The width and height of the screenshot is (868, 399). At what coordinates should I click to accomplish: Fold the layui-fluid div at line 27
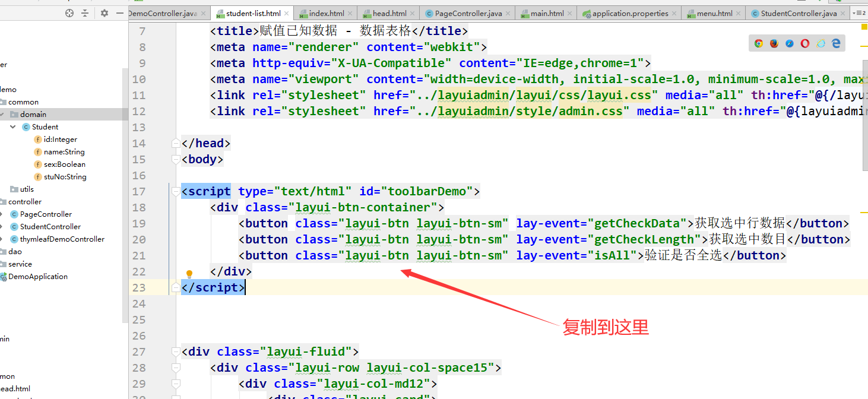(175, 352)
